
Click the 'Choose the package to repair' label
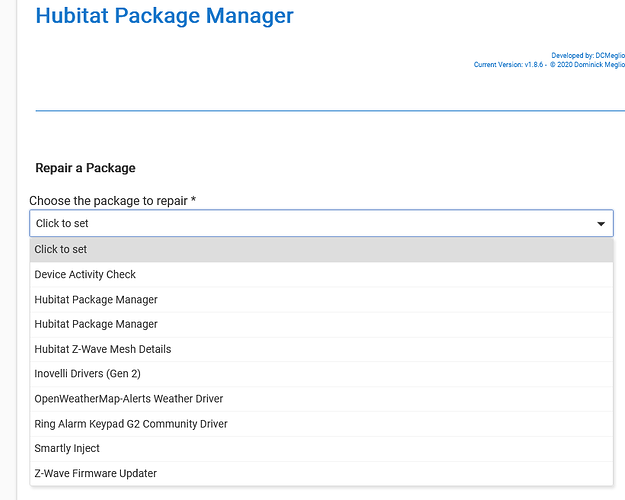(112, 201)
